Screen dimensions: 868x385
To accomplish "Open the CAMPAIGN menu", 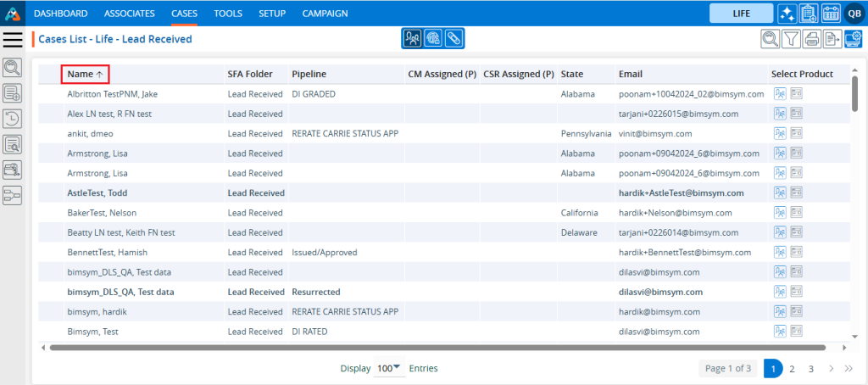I will pos(325,14).
